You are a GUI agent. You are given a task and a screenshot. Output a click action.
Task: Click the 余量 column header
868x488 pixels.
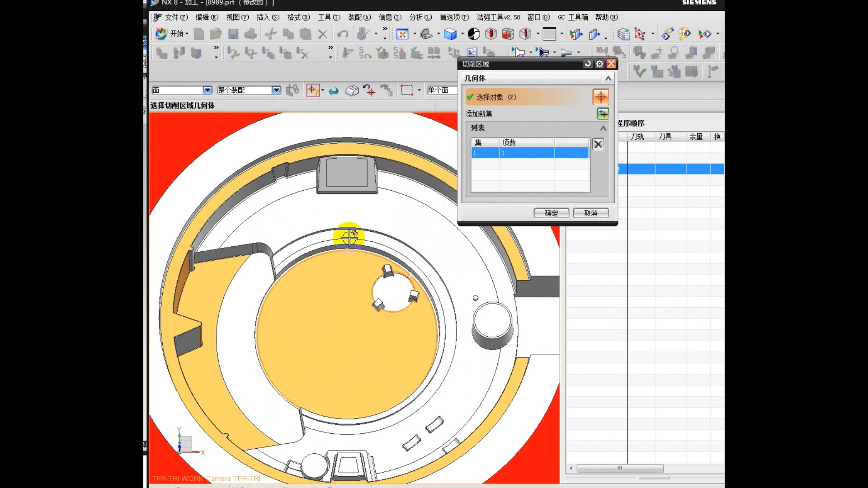(698, 136)
